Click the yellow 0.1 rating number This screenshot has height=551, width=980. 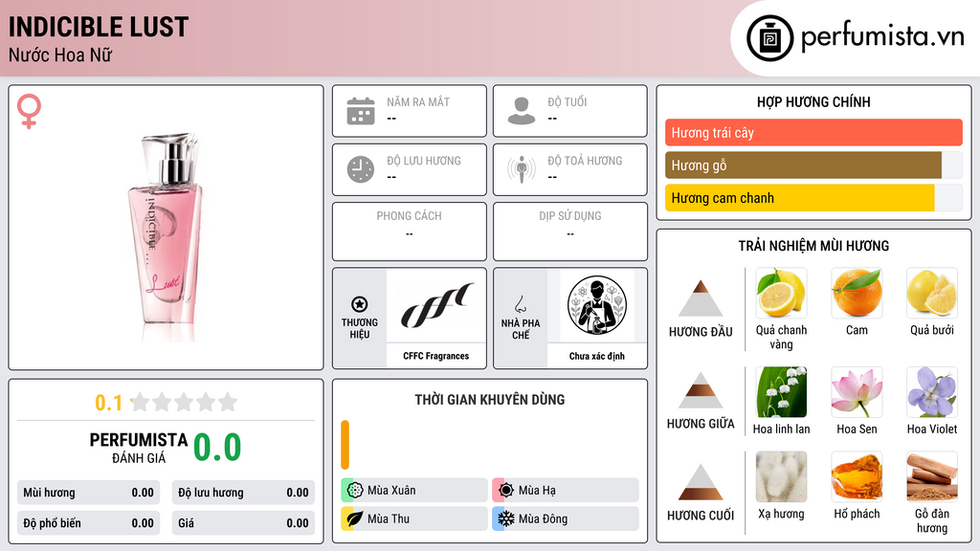[x=108, y=403]
